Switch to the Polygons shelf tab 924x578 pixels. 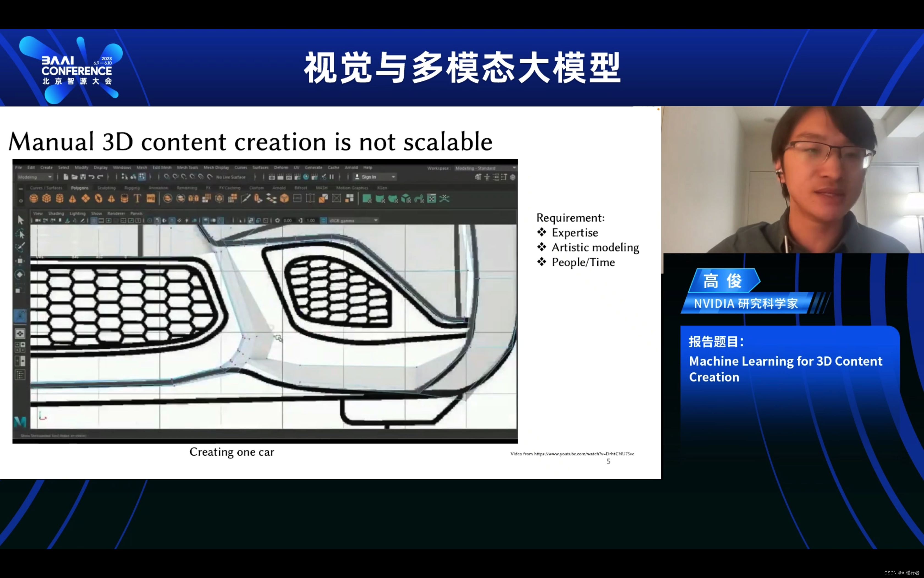(79, 188)
